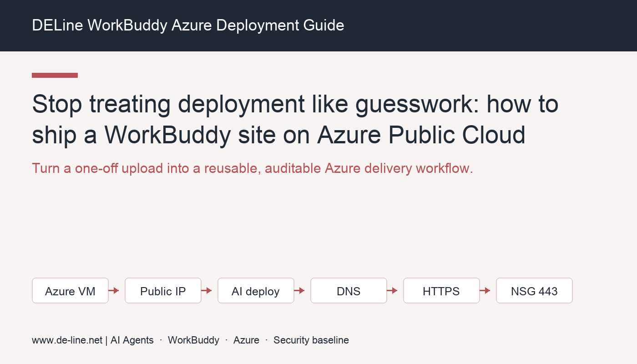Click the AI deploy step box
This screenshot has width=637, height=364.
tap(256, 291)
